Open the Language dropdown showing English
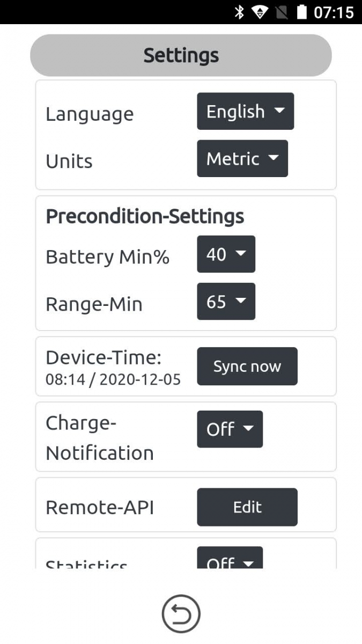 point(245,112)
